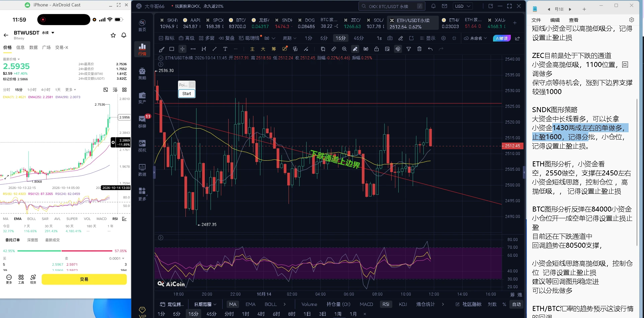Select the rectangle shape tool
Screen dimensions: 644x318
(172, 49)
